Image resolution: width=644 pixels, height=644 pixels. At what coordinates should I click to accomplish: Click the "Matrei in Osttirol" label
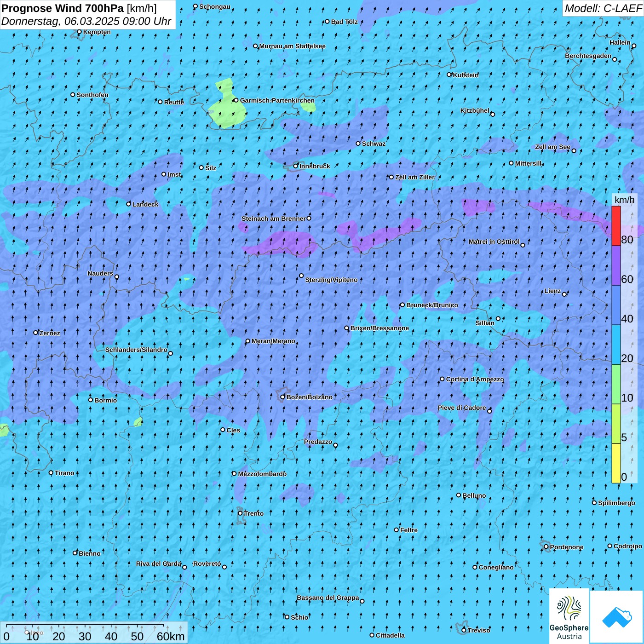point(494,241)
